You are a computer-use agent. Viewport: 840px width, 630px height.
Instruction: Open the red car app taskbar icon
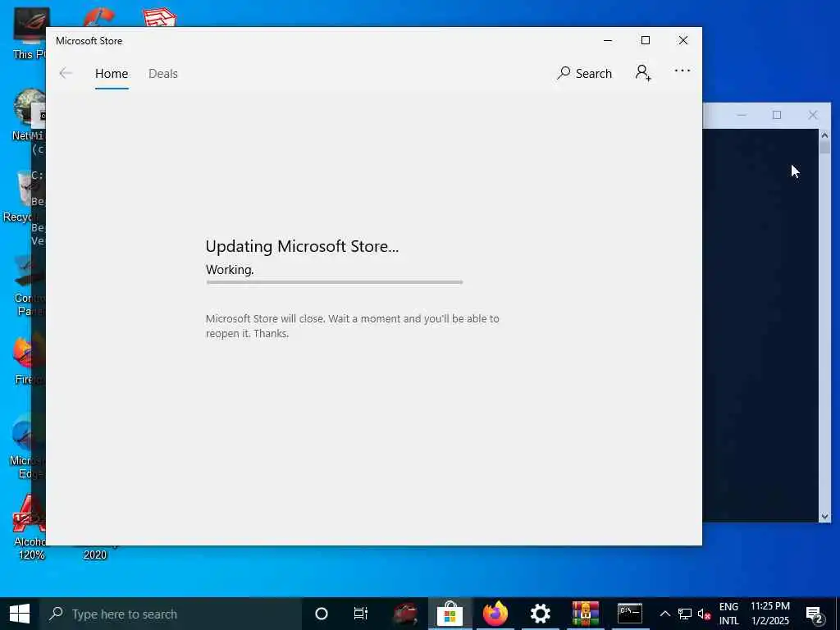tap(405, 614)
